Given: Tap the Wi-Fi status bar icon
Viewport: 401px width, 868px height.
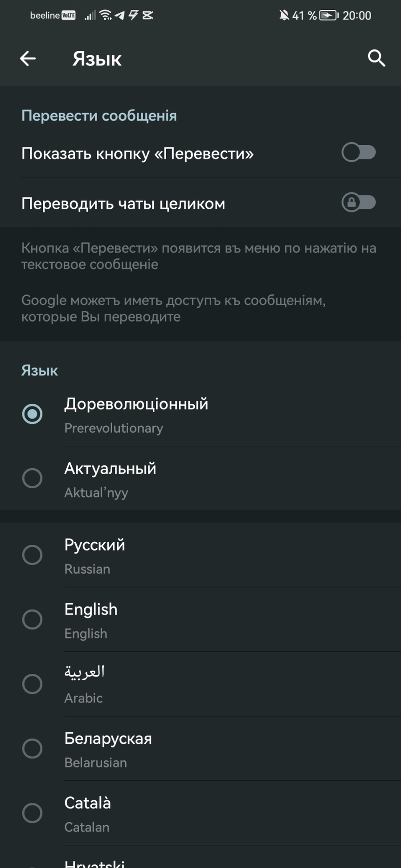Looking at the screenshot, I should pyautogui.click(x=106, y=16).
